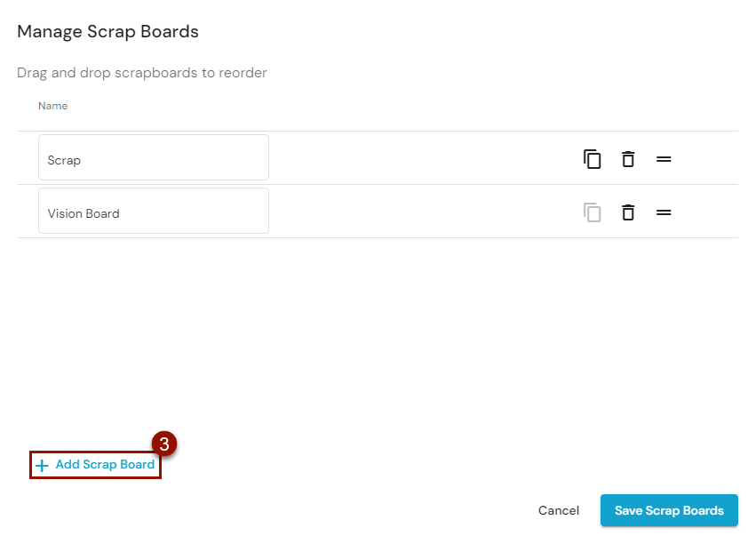This screenshot has height=536, width=756.
Task: Grab the Scrap row drag handle
Action: [x=664, y=159]
